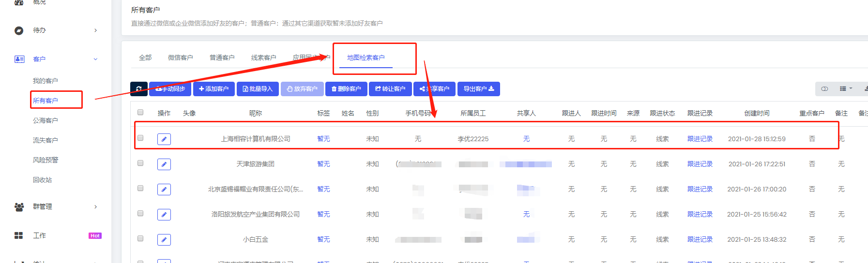Edit 上海相容计算机有限公司 via pencil icon
This screenshot has height=263, width=868.
(x=164, y=139)
